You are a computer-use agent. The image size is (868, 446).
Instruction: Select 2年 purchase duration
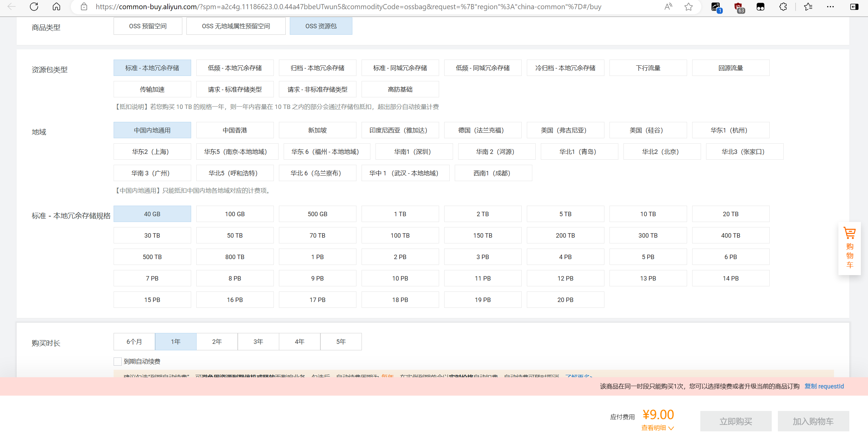(x=217, y=341)
